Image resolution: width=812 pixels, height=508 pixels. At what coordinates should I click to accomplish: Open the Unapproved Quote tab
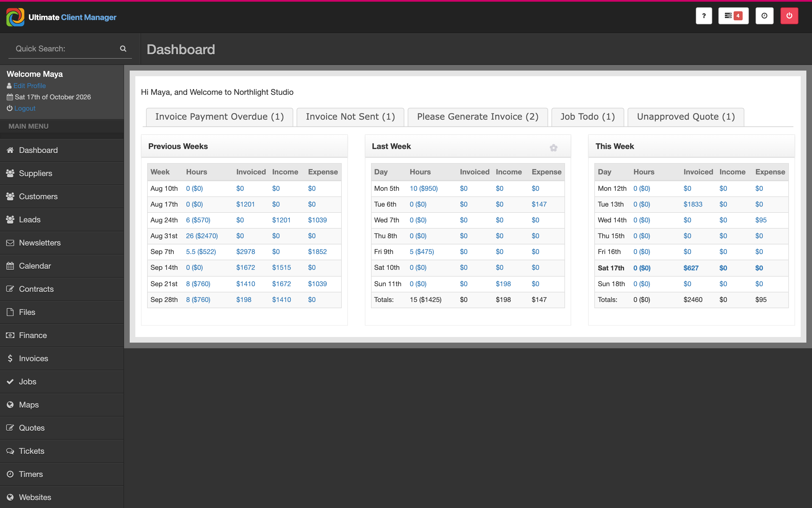click(x=686, y=117)
